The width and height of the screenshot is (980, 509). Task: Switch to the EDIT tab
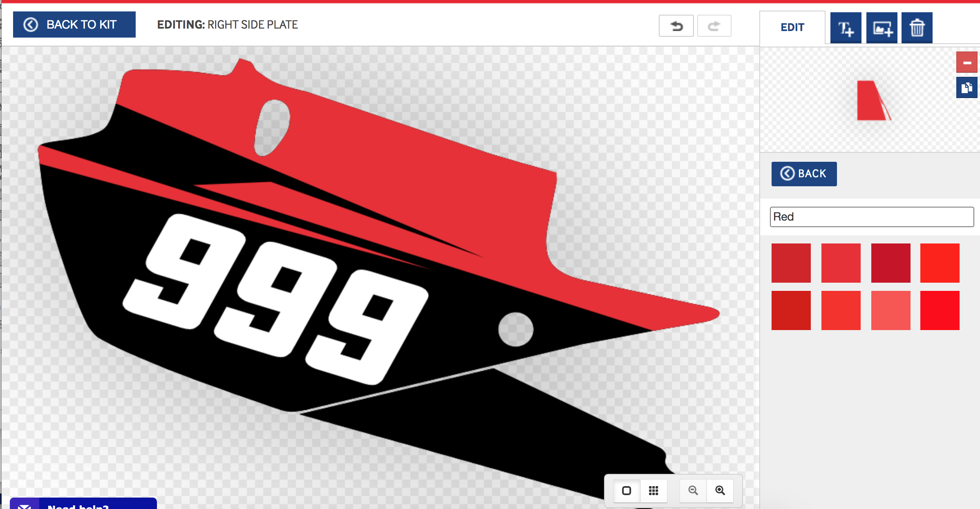click(792, 27)
